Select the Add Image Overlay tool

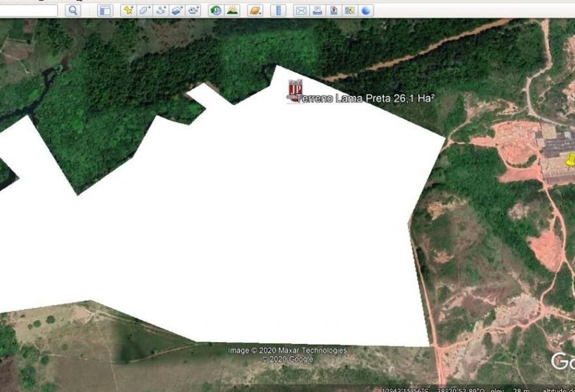(177, 11)
